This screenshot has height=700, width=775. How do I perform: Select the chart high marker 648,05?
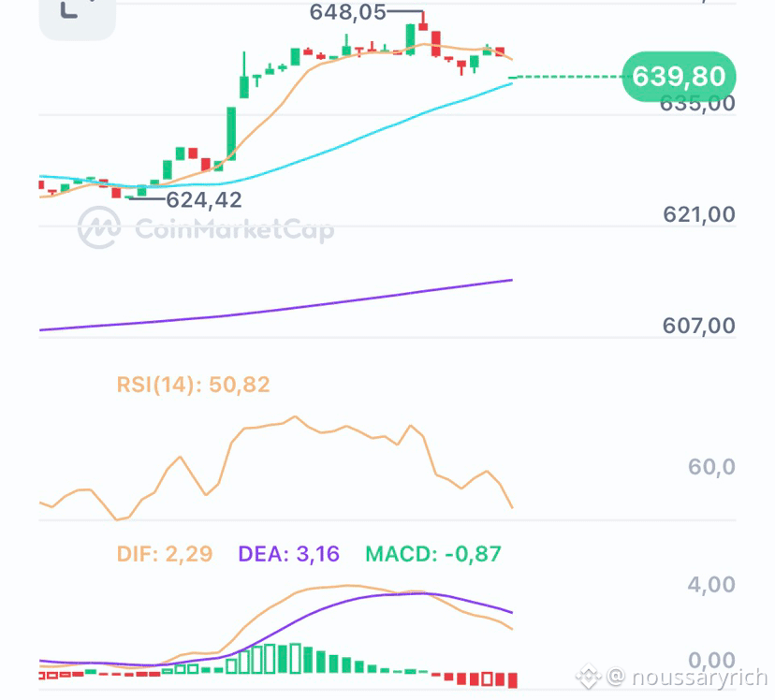[x=347, y=12]
